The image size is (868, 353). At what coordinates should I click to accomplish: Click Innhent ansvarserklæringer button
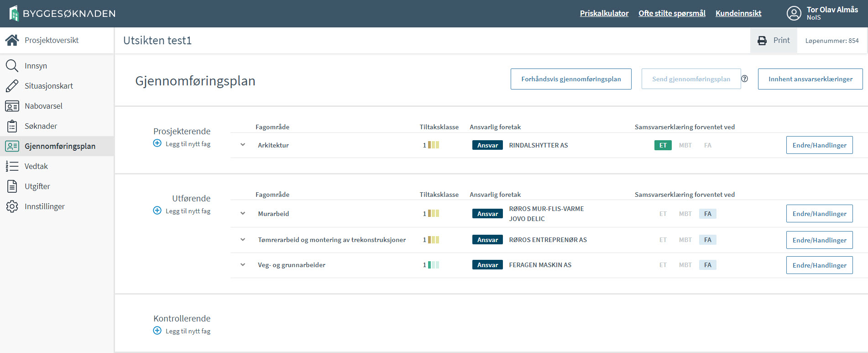click(x=810, y=79)
